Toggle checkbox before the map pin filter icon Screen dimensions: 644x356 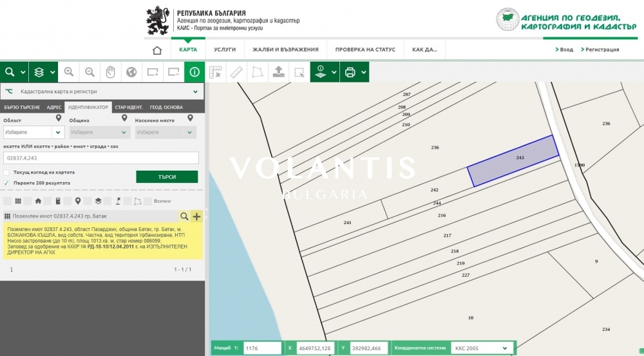pyautogui.click(x=68, y=201)
